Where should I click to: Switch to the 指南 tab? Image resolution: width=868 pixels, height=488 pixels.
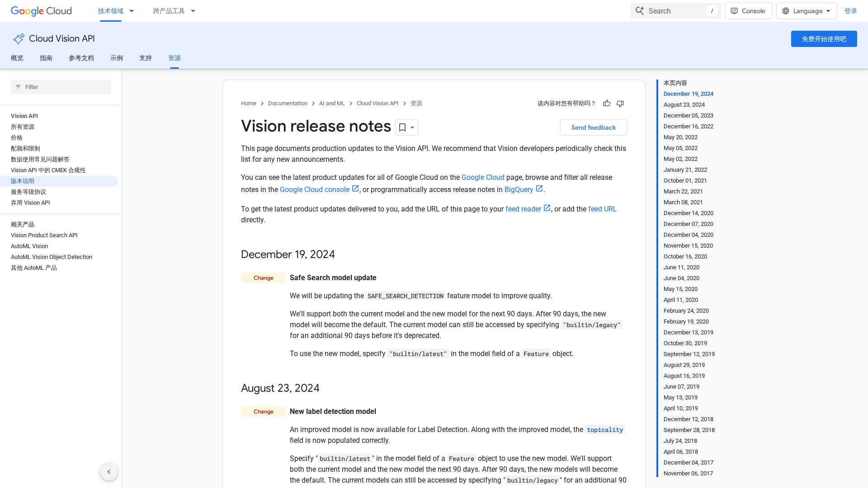pyautogui.click(x=46, y=58)
